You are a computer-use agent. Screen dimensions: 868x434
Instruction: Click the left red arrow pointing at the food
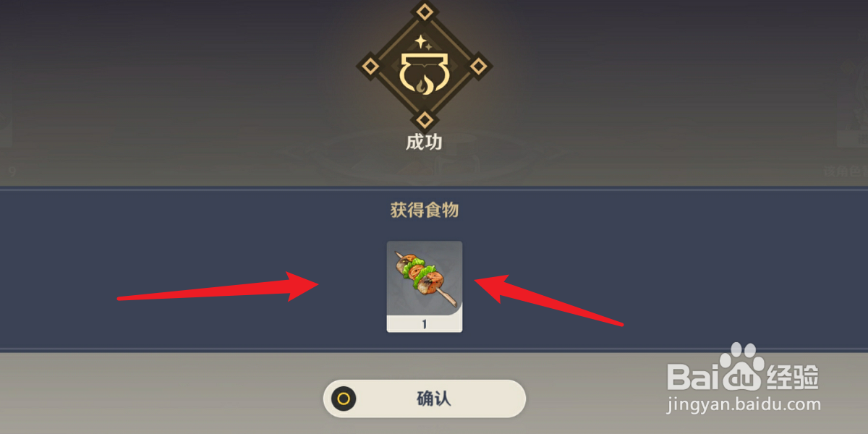tap(218, 287)
